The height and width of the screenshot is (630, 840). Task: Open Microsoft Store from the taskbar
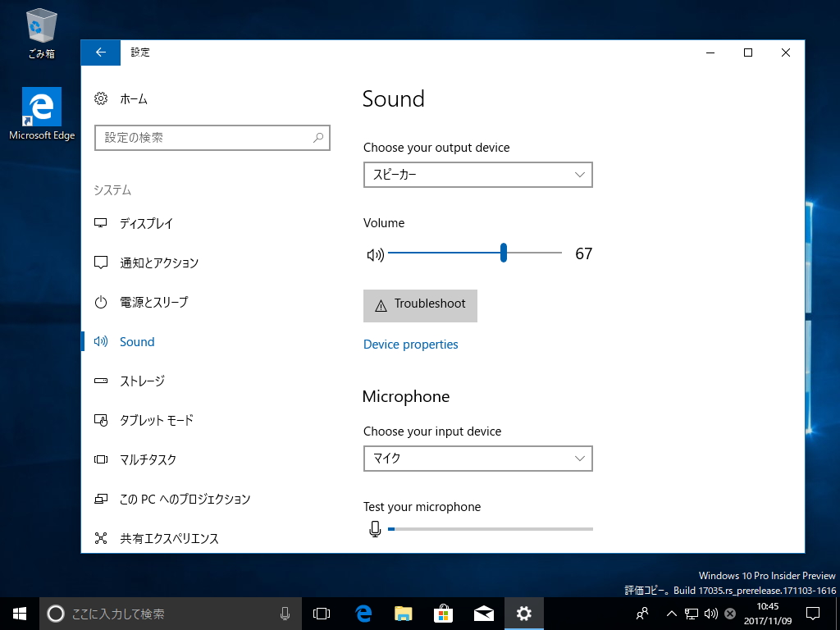point(444,614)
